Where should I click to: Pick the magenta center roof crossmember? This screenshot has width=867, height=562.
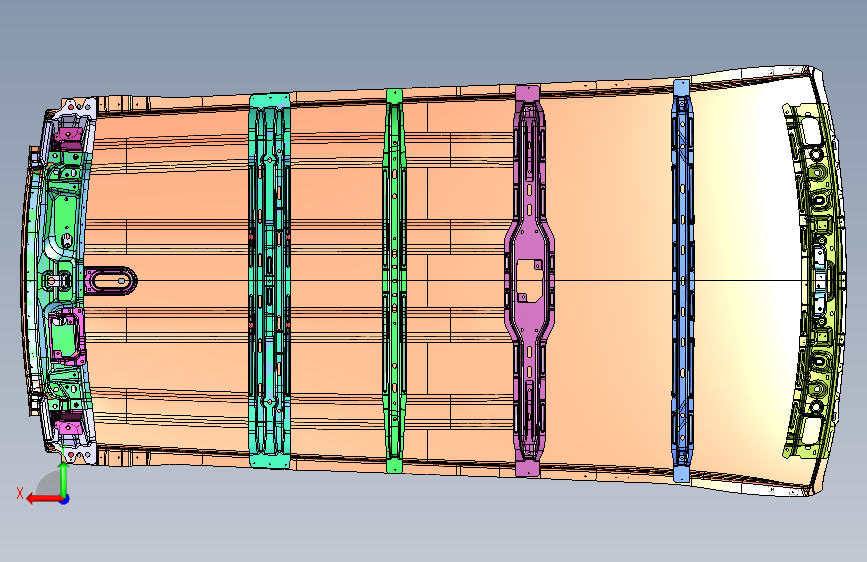point(529,280)
